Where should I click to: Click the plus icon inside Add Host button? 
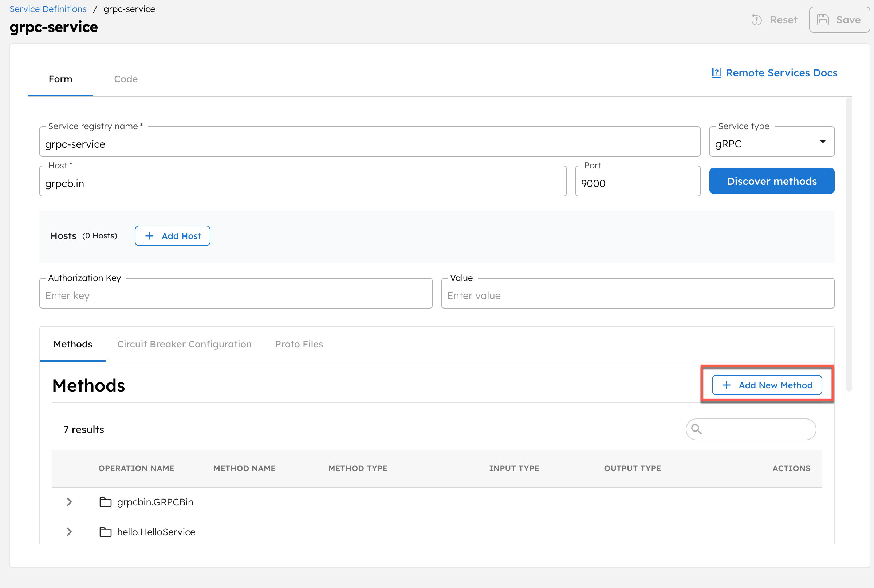[x=150, y=235]
